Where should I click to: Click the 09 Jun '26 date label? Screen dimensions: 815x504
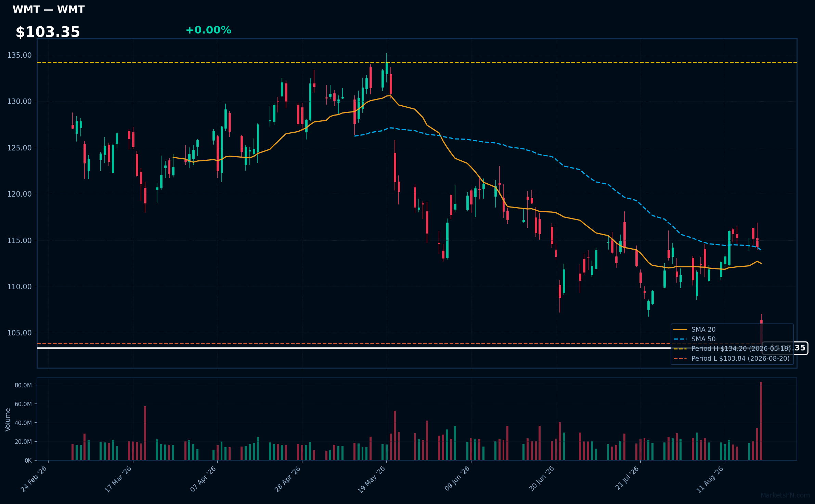[x=457, y=479]
